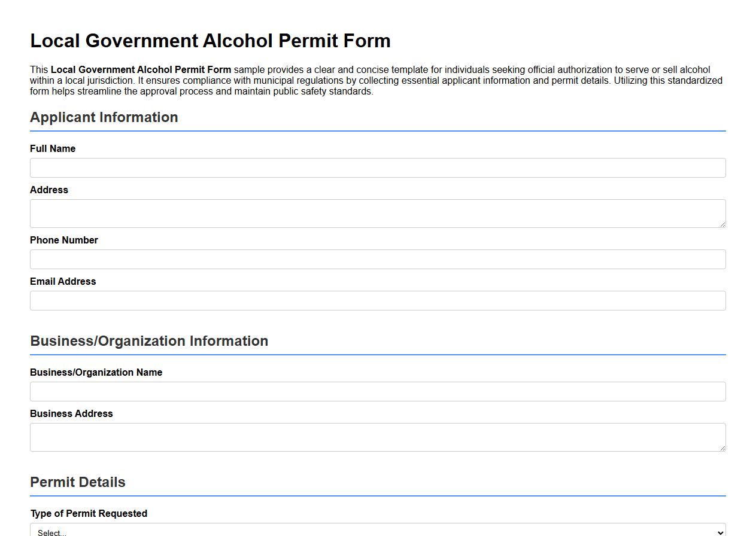Click the Business/Organization Name field
The height and width of the screenshot is (536, 756).
pyautogui.click(x=377, y=391)
